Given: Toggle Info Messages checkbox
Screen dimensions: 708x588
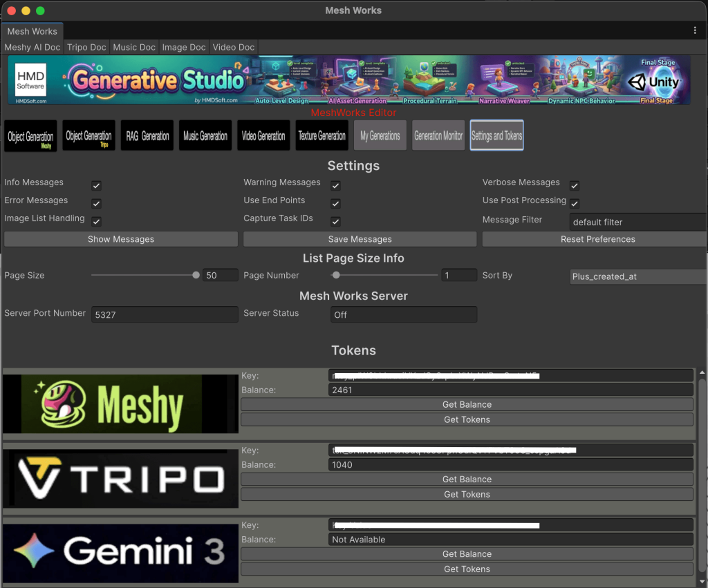Looking at the screenshot, I should 96,185.
